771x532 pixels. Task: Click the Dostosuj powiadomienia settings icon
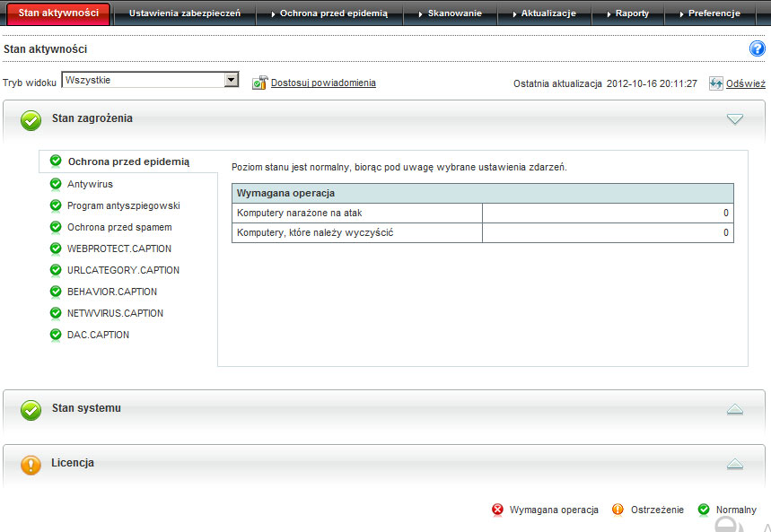pyautogui.click(x=259, y=83)
